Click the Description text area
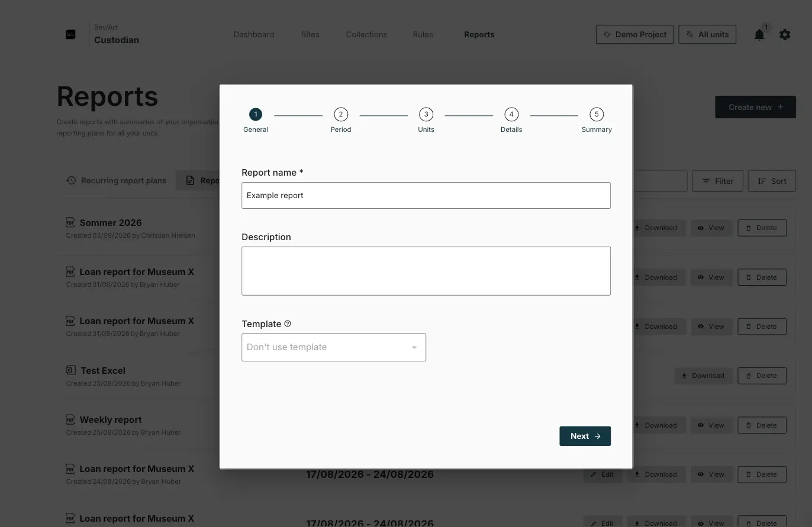This screenshot has height=527, width=812. point(426,271)
